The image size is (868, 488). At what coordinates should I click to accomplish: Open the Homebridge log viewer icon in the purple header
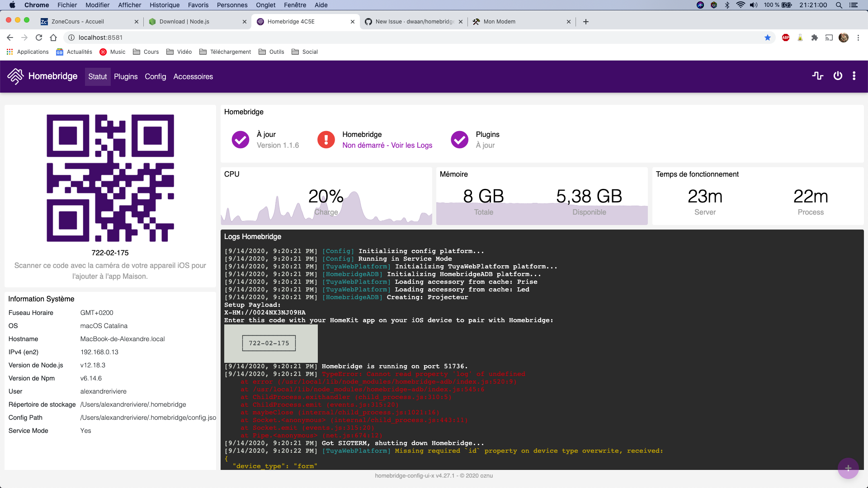click(x=817, y=76)
